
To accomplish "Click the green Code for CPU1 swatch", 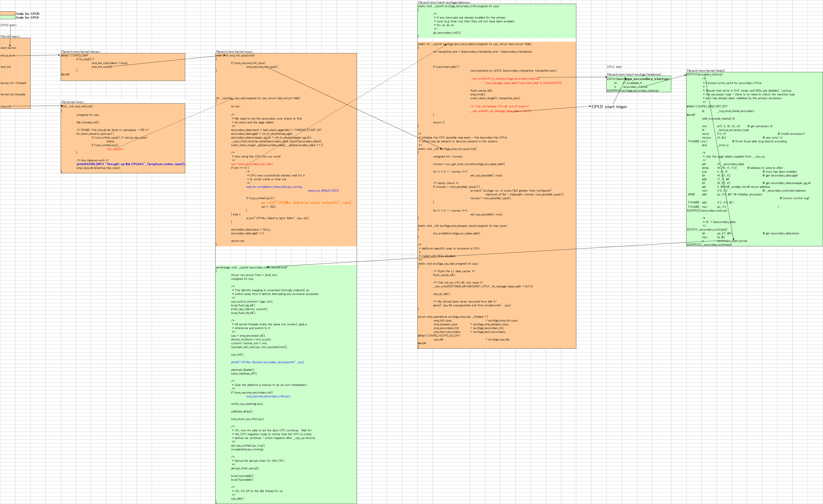I will pyautogui.click(x=7, y=17).
